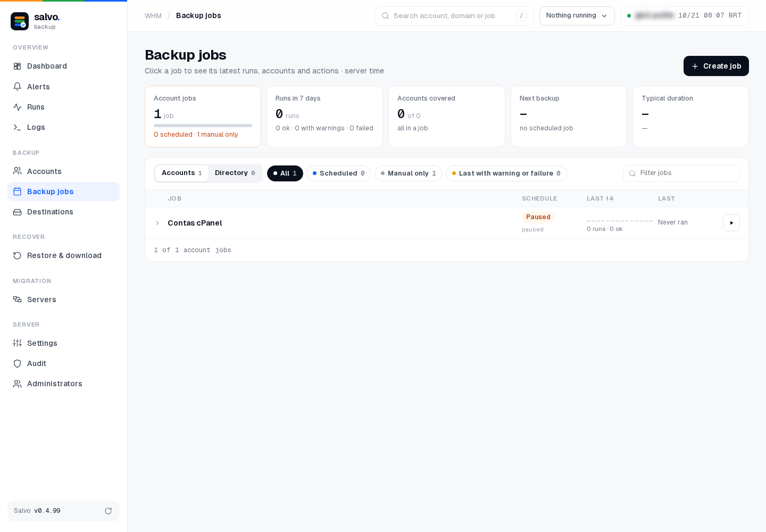The width and height of the screenshot is (766, 532).
Task: Open Dashboard from the sidebar
Action: (x=63, y=66)
